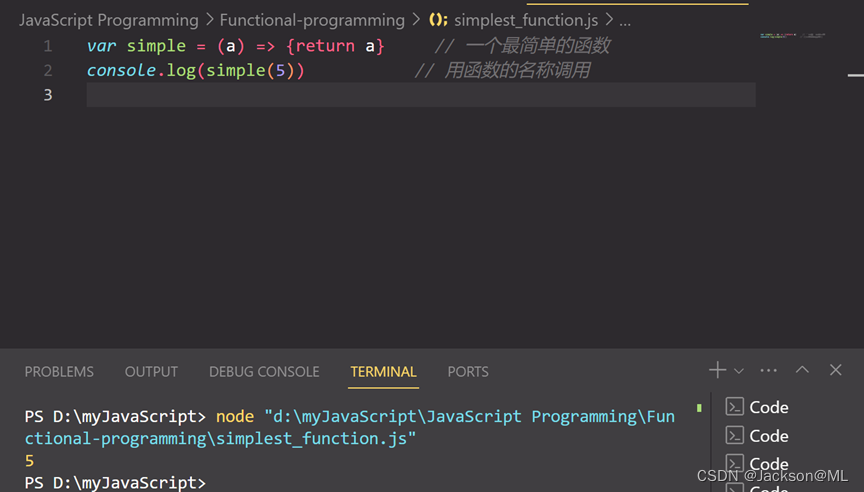
Task: Open the DEBUG CONSOLE tab
Action: [264, 372]
